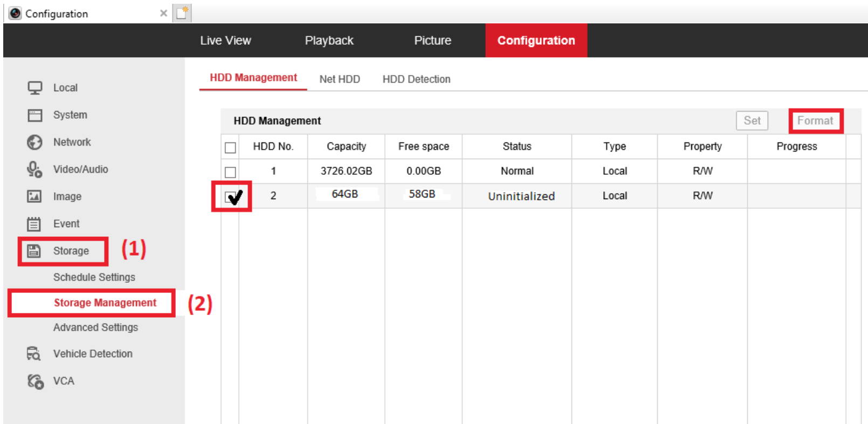Viewport: 868px width, 424px height.
Task: Open the HDD Detection sub-tab
Action: (x=416, y=79)
